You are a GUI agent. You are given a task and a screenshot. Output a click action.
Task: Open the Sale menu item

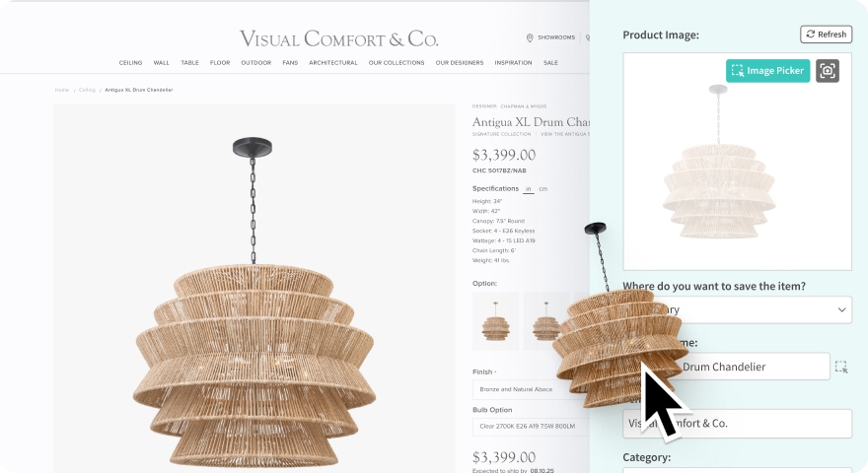click(x=550, y=63)
